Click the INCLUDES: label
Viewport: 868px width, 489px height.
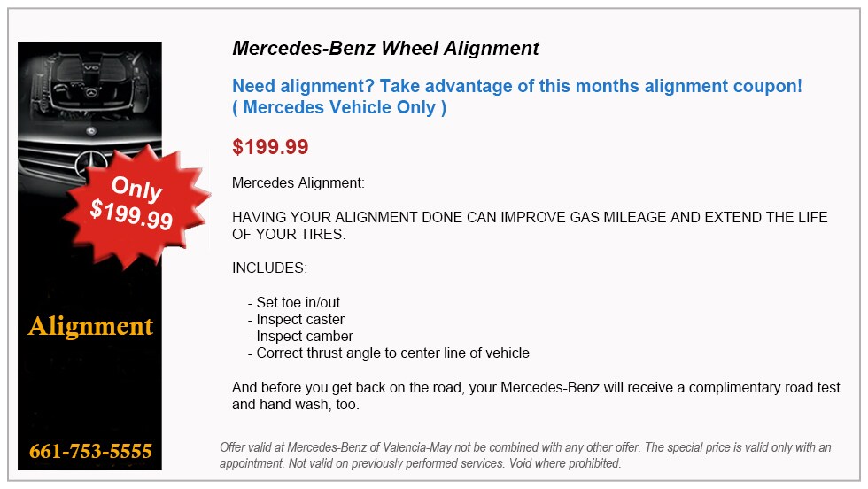(269, 268)
